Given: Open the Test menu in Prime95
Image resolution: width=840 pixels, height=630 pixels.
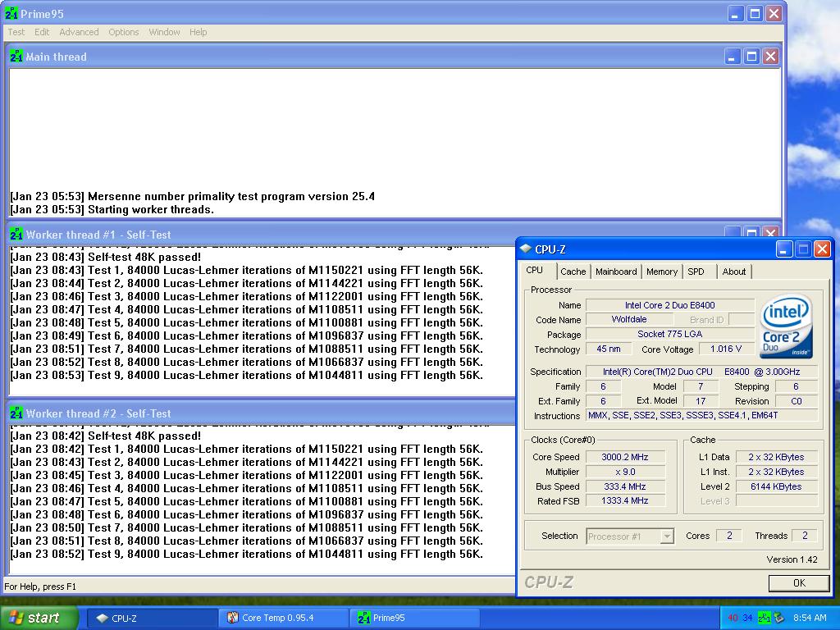Looking at the screenshot, I should coord(16,32).
